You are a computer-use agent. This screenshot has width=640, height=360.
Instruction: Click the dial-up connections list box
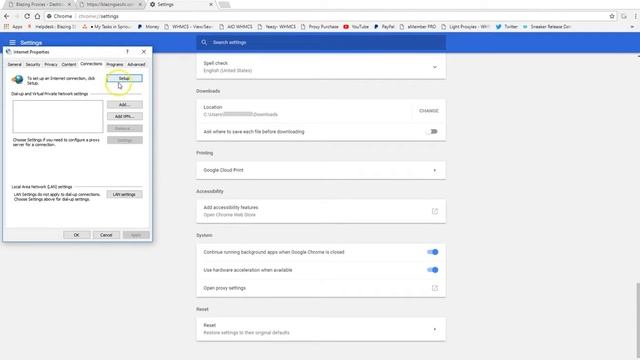coord(58,116)
